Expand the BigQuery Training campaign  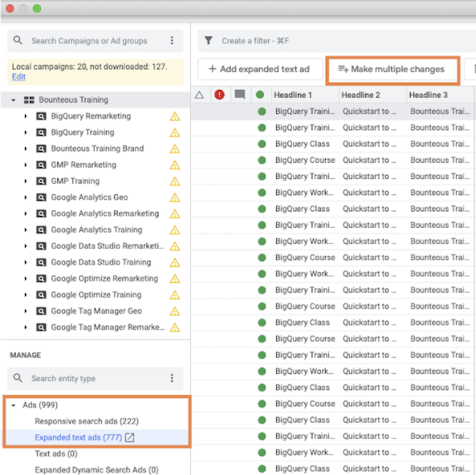pos(26,133)
